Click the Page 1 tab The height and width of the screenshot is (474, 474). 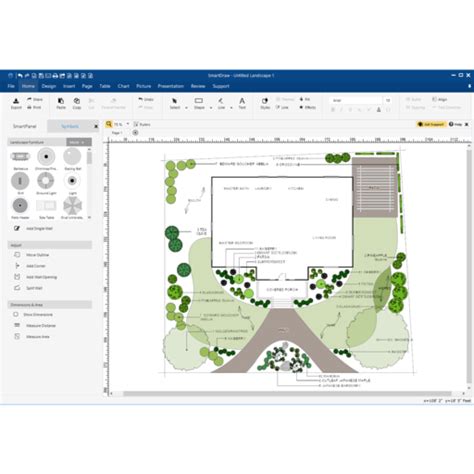(x=117, y=133)
